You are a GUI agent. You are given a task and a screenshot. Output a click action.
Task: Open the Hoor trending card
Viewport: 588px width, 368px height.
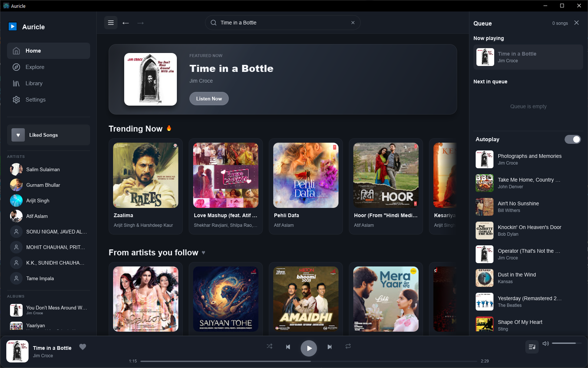click(386, 186)
